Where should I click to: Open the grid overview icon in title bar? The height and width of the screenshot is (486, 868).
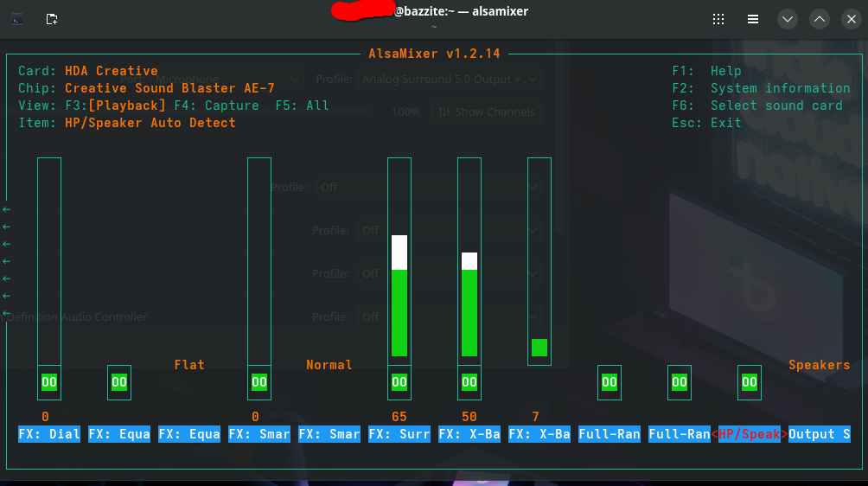(x=718, y=19)
